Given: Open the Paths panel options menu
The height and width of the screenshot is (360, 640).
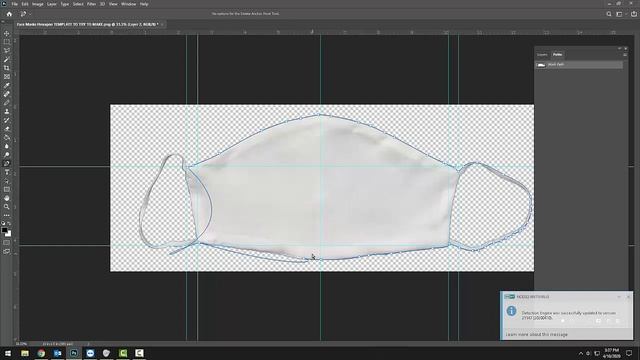Looking at the screenshot, I should [x=625, y=54].
